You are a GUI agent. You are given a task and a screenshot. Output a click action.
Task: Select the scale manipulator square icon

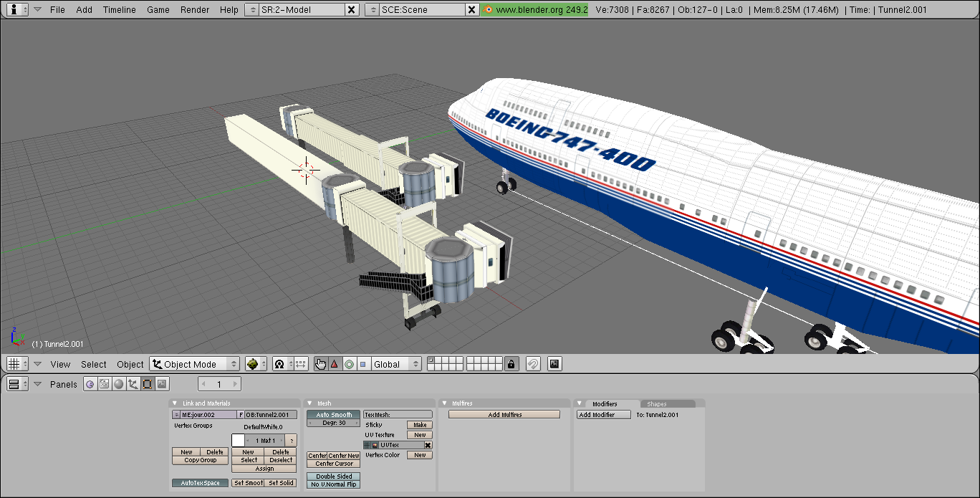(362, 364)
